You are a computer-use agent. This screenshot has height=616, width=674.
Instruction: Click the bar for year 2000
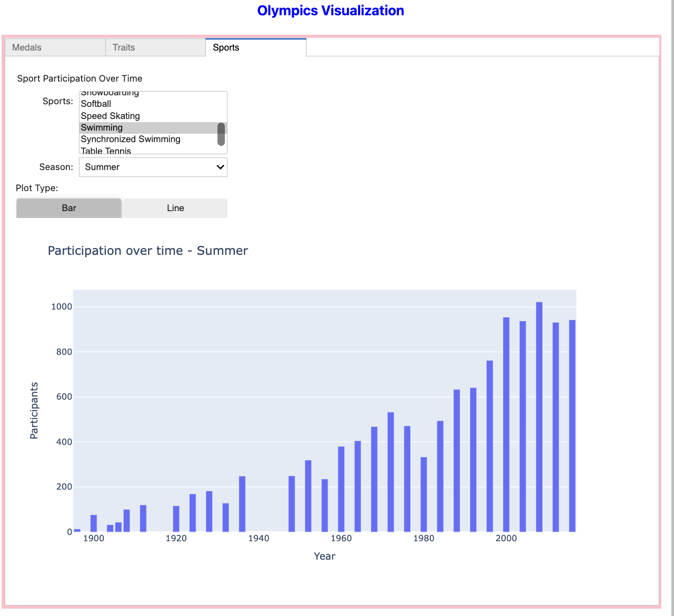point(506,424)
